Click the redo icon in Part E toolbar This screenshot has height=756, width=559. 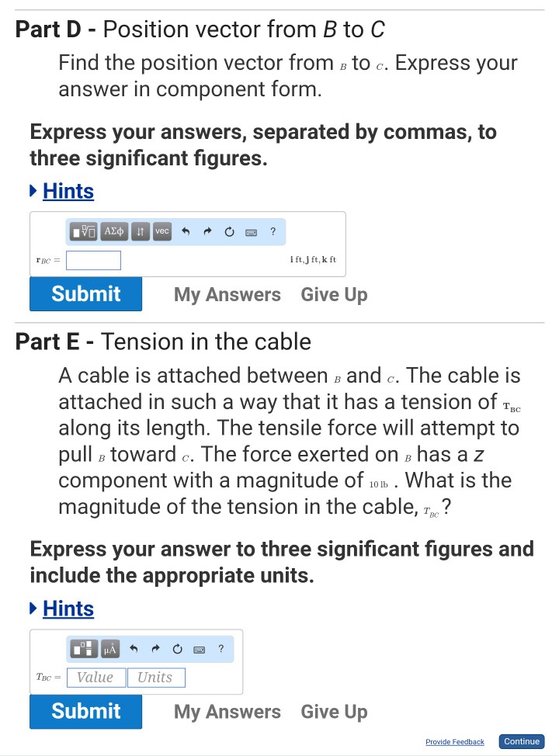pyautogui.click(x=155, y=649)
